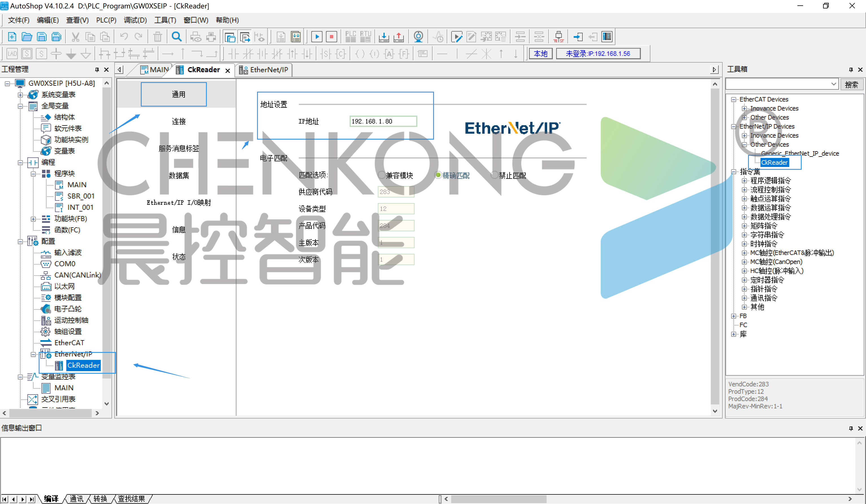Click the Delete trash can icon
Screen dimensions: 866x504
click(x=157, y=37)
